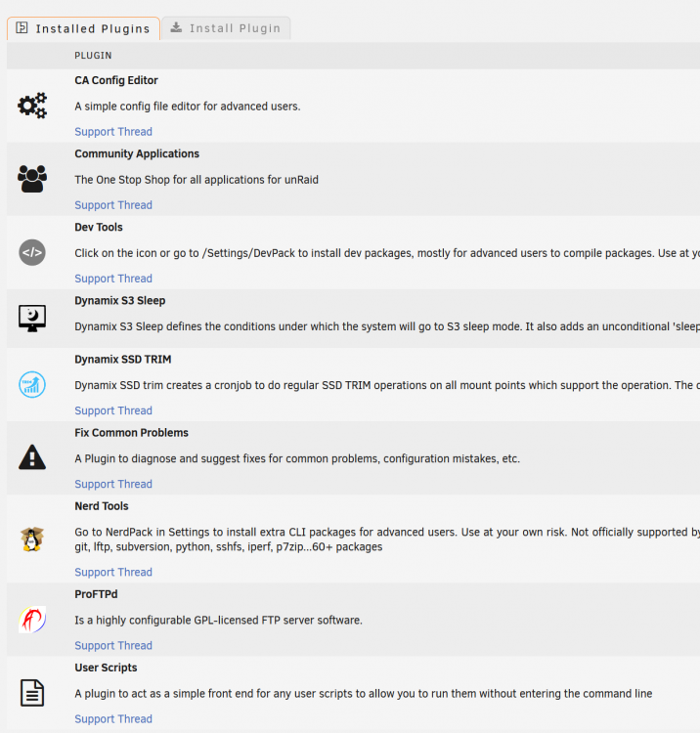Click the Dynamix SSD TRIM icon
This screenshot has width=700, height=733.
coord(32,385)
